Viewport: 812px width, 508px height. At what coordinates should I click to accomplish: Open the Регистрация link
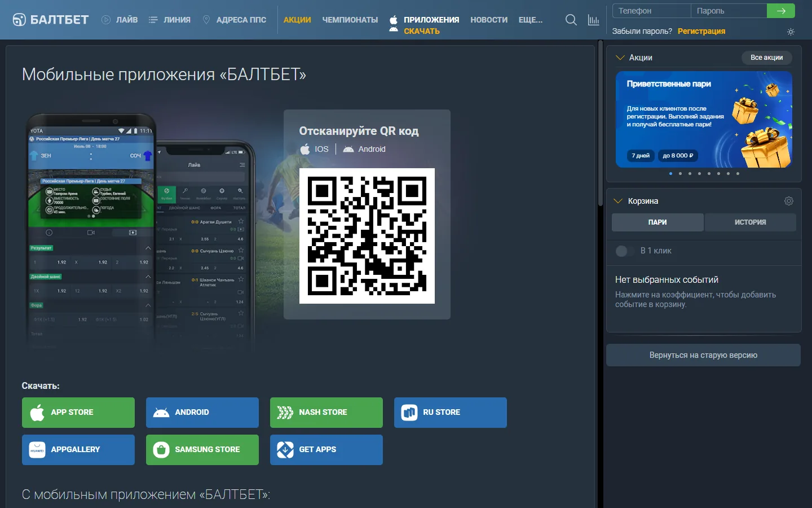click(x=701, y=32)
